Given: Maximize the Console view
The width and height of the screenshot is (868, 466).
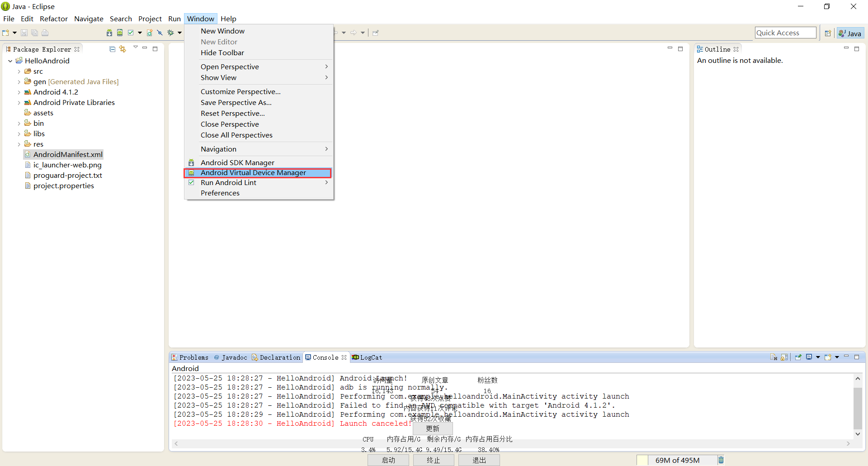Looking at the screenshot, I should tap(857, 357).
